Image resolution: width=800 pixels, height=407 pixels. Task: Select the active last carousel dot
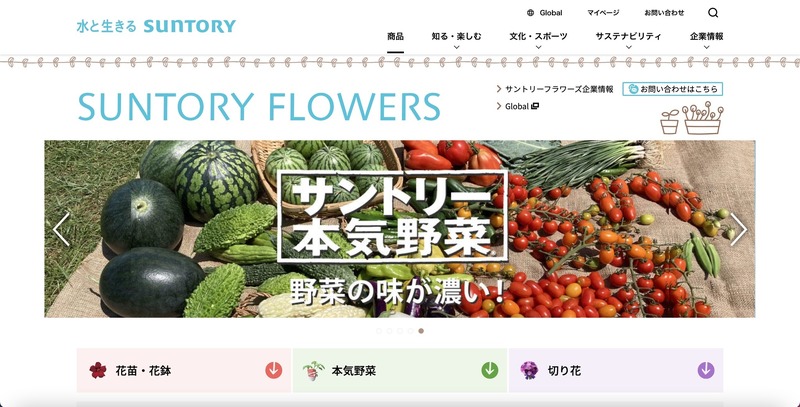coord(421,330)
